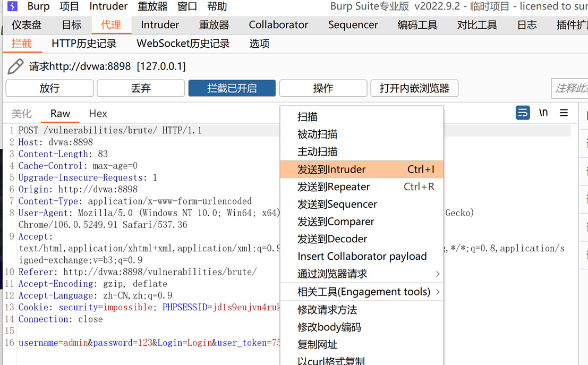Open the 项目 menu

[70, 6]
